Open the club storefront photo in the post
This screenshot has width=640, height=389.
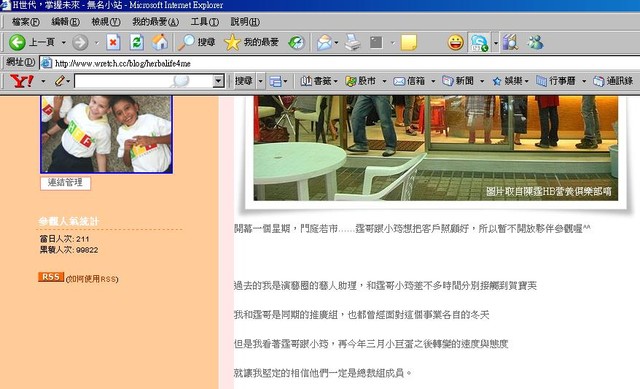tap(436, 148)
